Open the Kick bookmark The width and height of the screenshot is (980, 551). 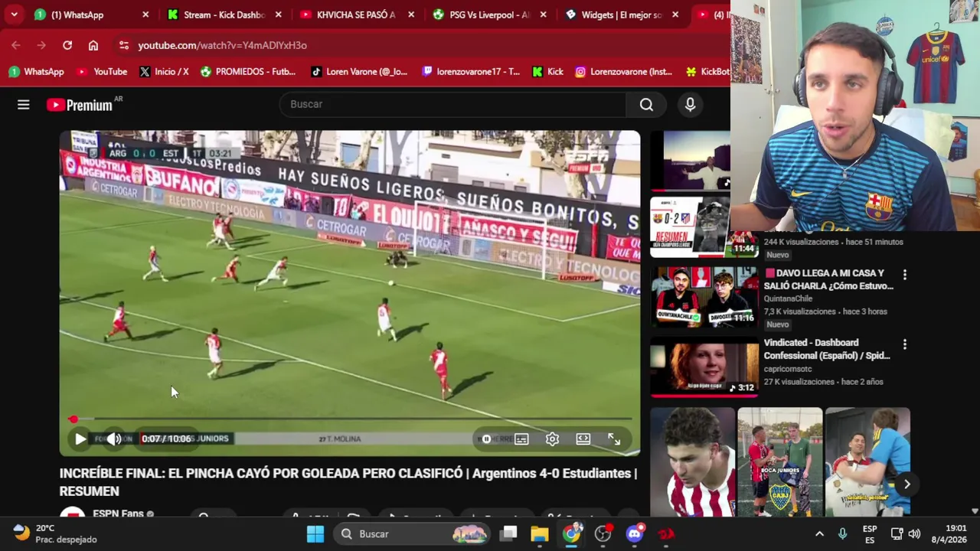pos(547,72)
